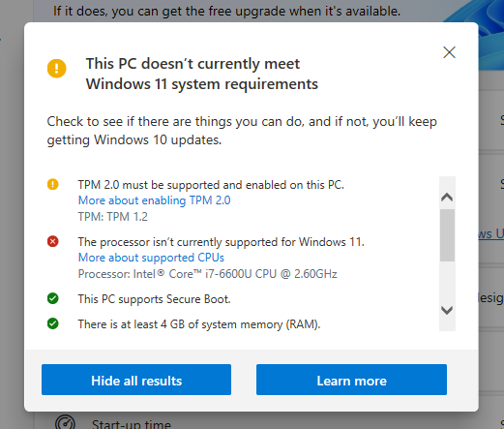The width and height of the screenshot is (504, 429).
Task: Click the TPM 2.0 yellow warning icon
Action: tap(53, 184)
